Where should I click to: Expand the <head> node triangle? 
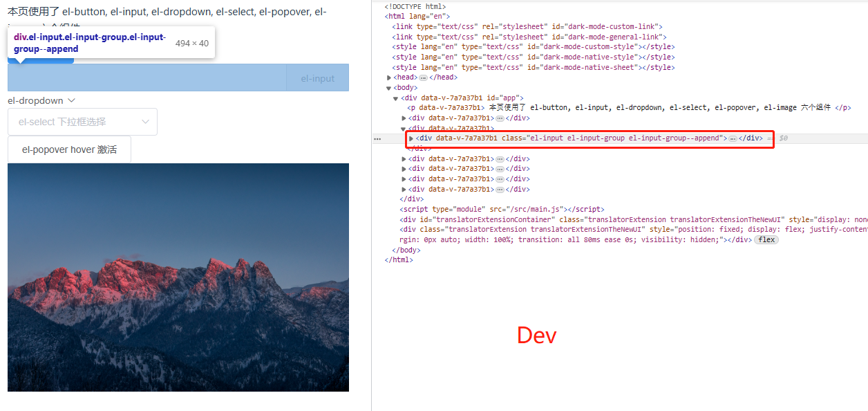point(389,77)
